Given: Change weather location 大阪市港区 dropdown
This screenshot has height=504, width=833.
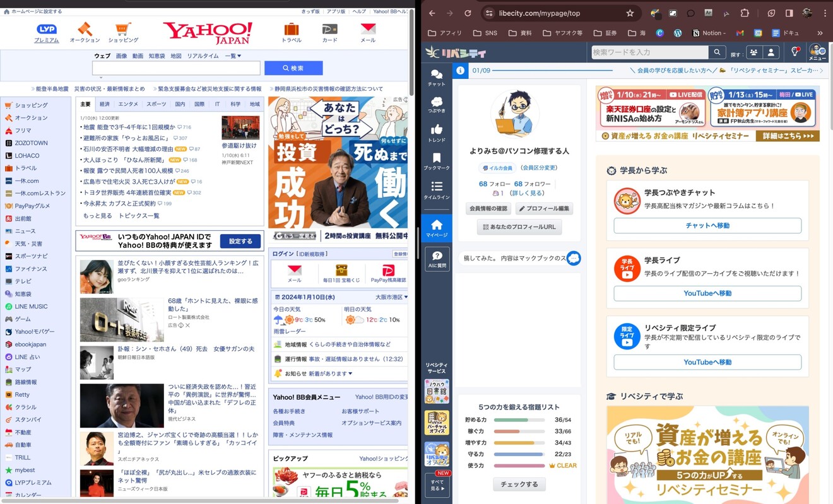Looking at the screenshot, I should coord(393,296).
